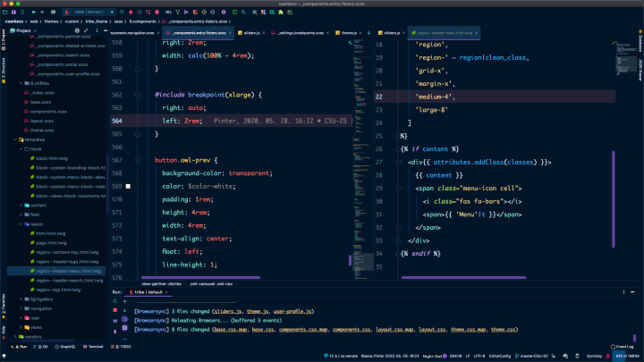Close the _components.entry-listers.scss tab
Screen dimensions: 644x362
click(230, 33)
